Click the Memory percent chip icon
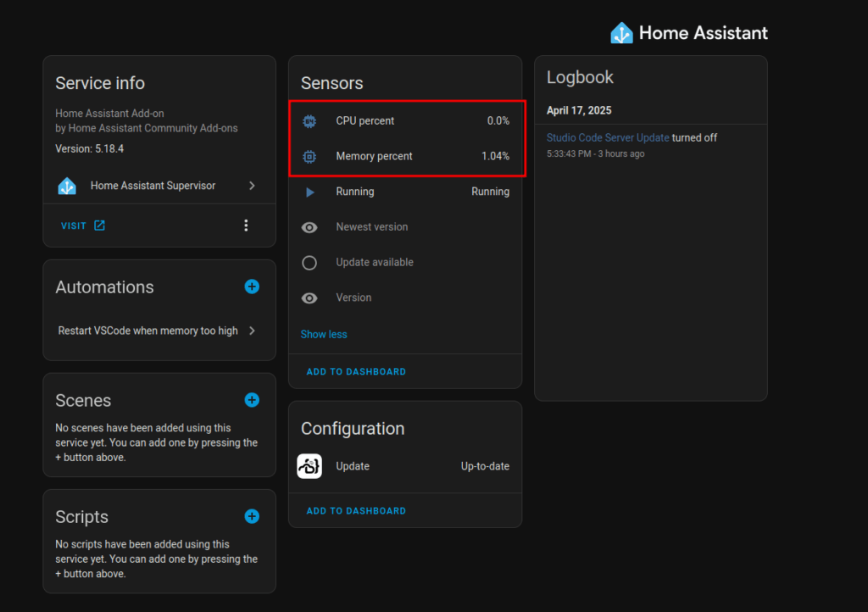The image size is (868, 612). point(309,157)
